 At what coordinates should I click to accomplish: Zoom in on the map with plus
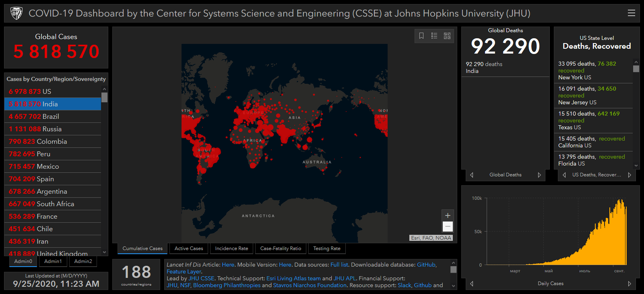tap(448, 215)
